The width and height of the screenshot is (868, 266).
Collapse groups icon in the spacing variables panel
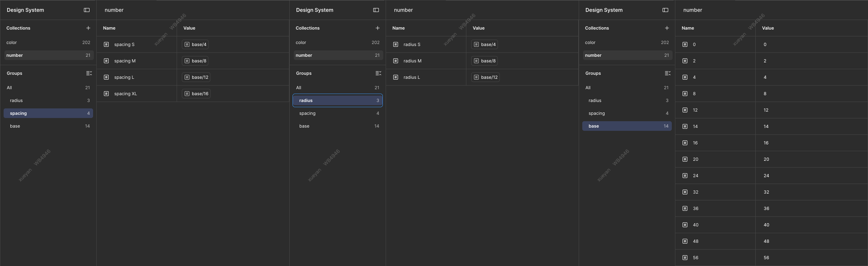[x=89, y=73]
